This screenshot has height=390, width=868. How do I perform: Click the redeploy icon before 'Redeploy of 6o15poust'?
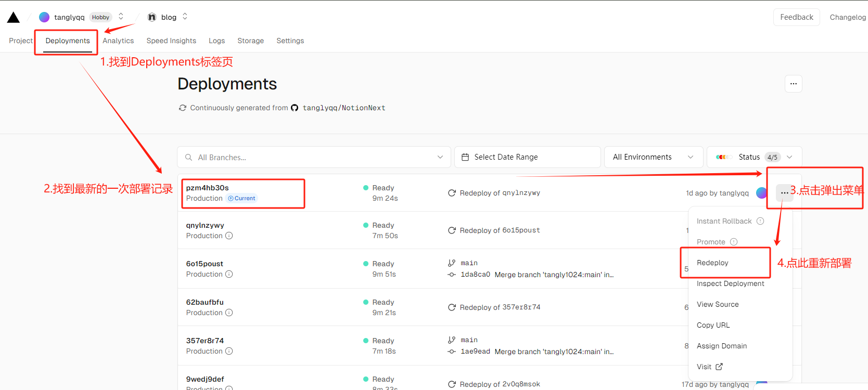click(452, 230)
